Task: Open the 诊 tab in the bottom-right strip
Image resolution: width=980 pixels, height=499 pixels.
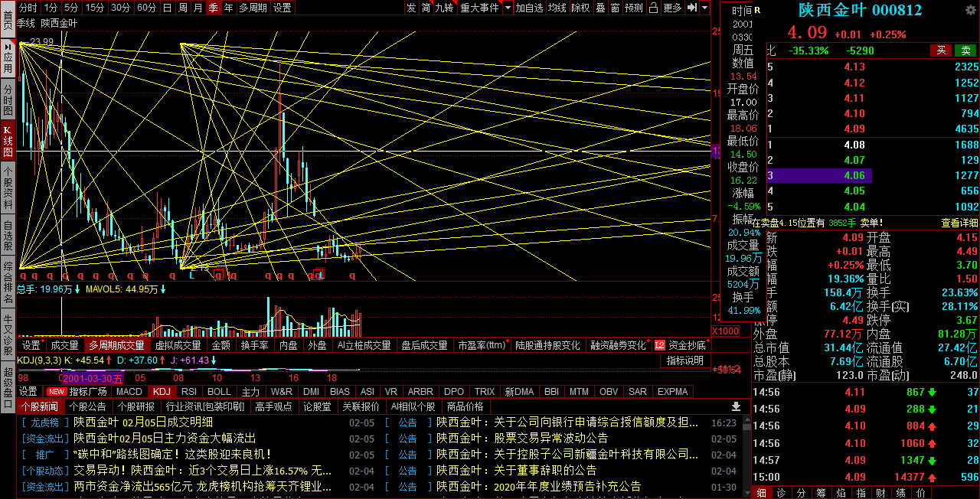Action: click(781, 493)
